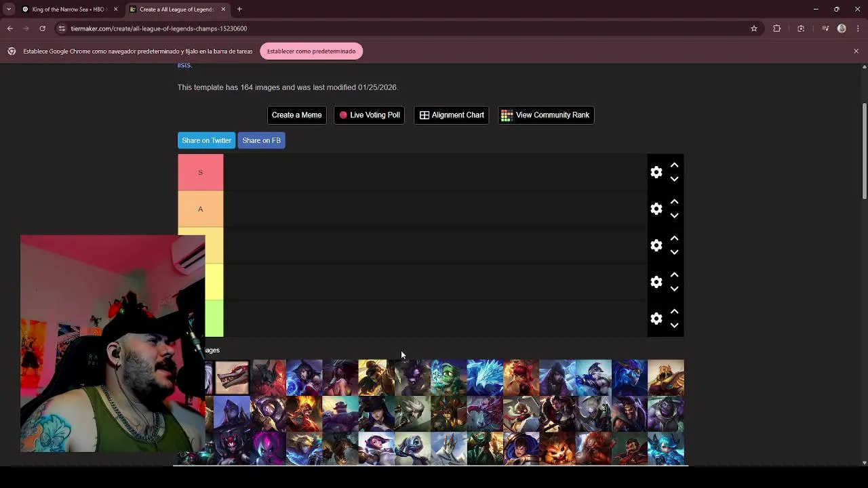Screen dimensions: 868x488
Task: Select the Ashe champion image
Action: click(x=593, y=378)
